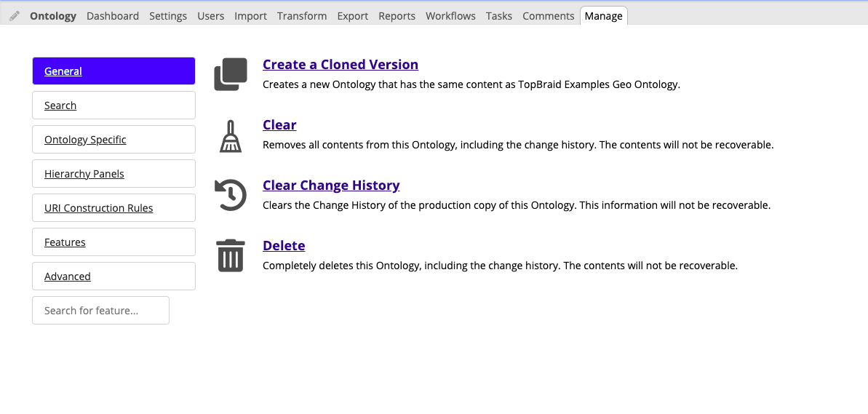Open the Import tab
The image size is (868, 414).
(x=250, y=16)
